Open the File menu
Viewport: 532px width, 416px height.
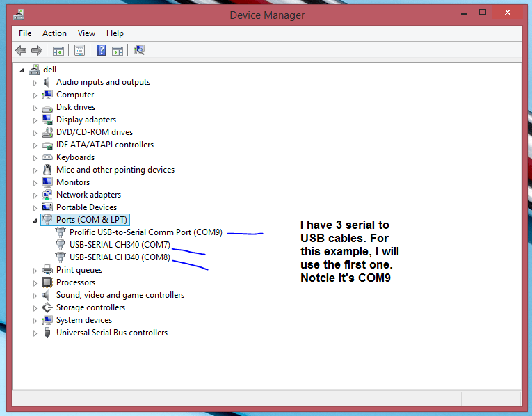point(25,33)
